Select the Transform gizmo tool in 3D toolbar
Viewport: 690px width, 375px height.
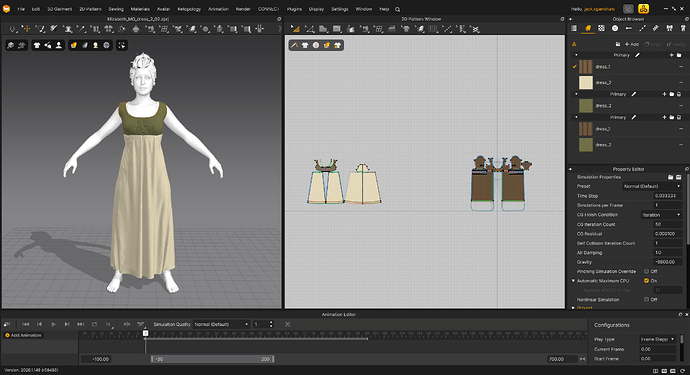pos(26,29)
